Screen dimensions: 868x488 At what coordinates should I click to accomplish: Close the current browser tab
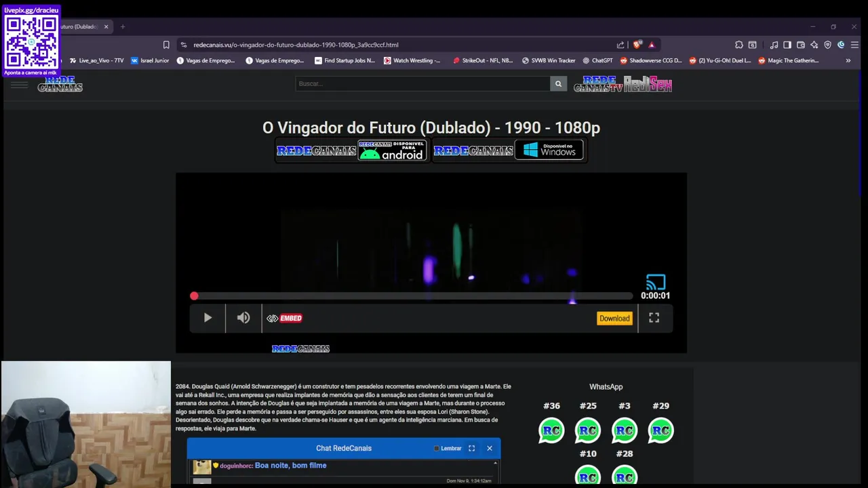106,26
